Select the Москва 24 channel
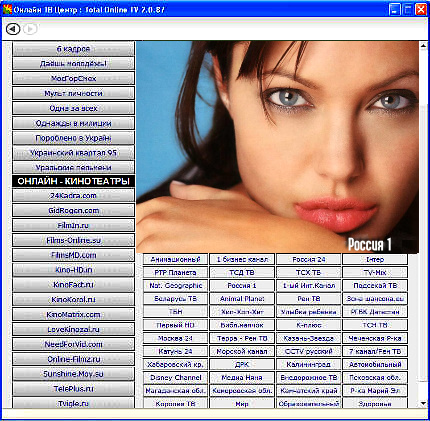Screen dimensions: 430x421 point(175,338)
